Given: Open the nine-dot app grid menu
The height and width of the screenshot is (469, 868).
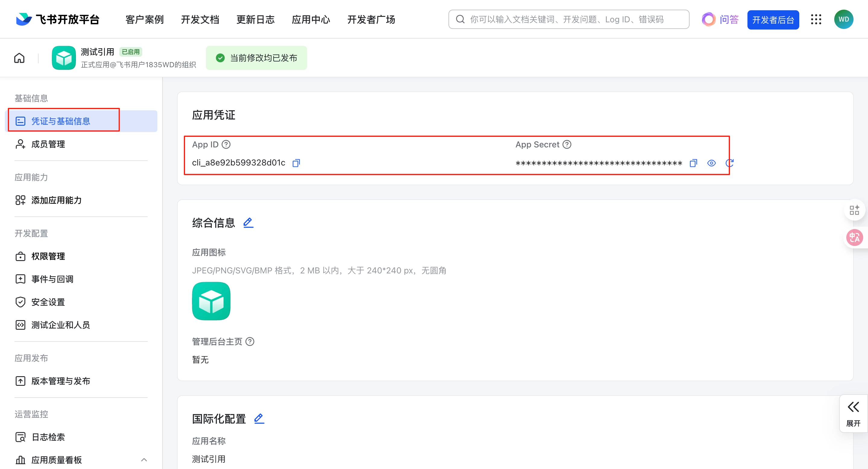Looking at the screenshot, I should pos(816,20).
